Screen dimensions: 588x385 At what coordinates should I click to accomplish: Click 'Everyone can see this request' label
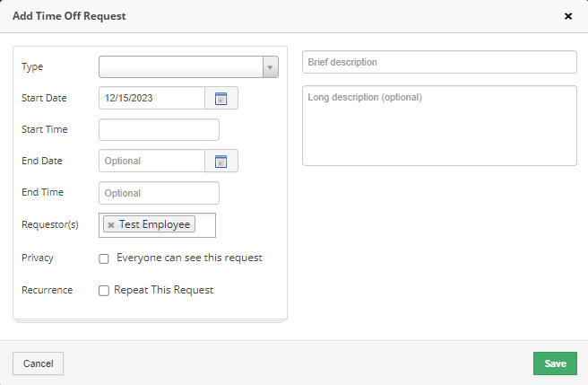click(x=189, y=258)
